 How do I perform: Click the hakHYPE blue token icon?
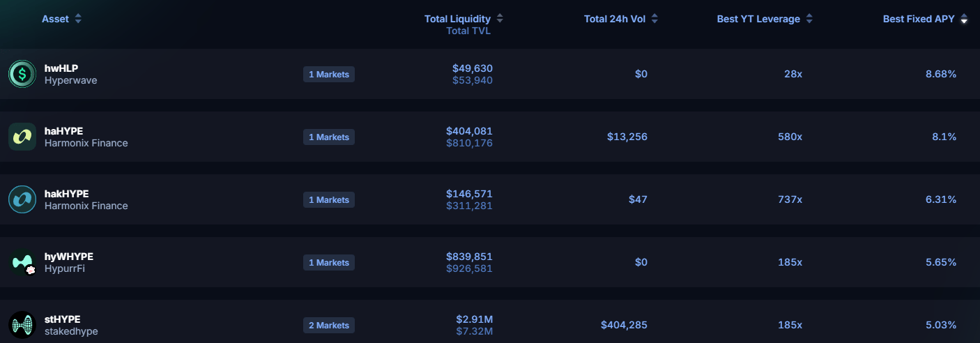tap(22, 199)
